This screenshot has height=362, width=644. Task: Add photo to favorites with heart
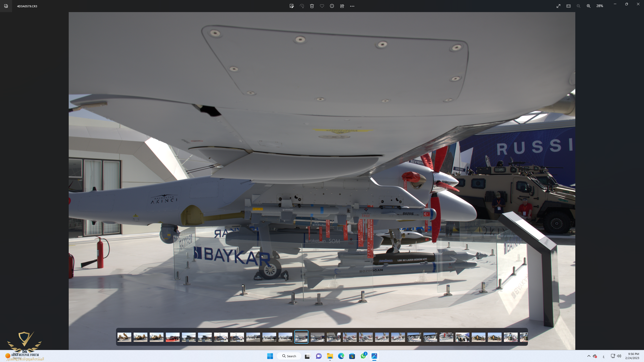click(x=322, y=6)
